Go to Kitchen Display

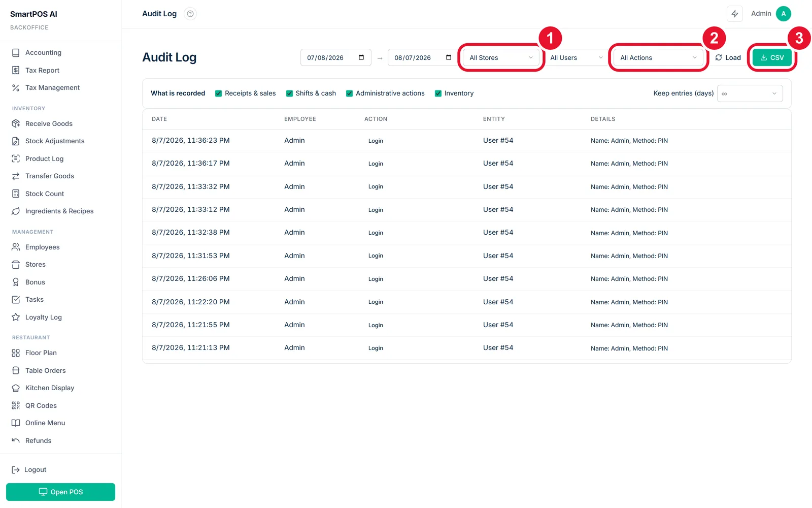click(x=50, y=388)
